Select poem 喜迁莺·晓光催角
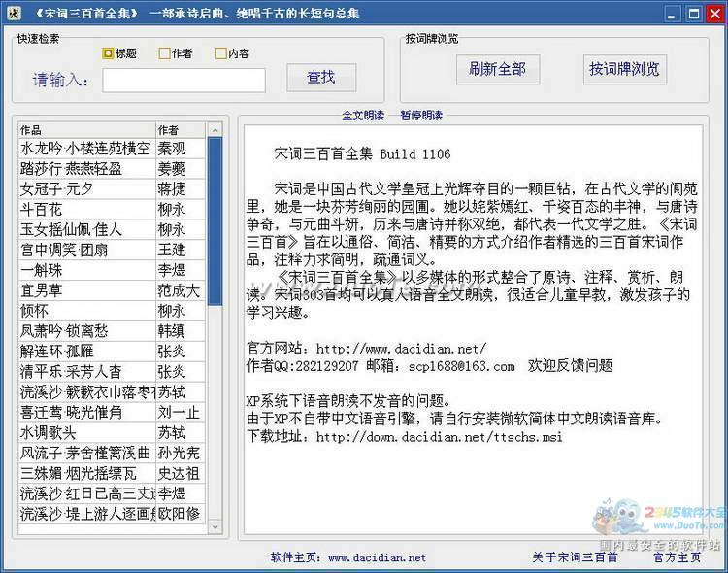 click(x=86, y=412)
